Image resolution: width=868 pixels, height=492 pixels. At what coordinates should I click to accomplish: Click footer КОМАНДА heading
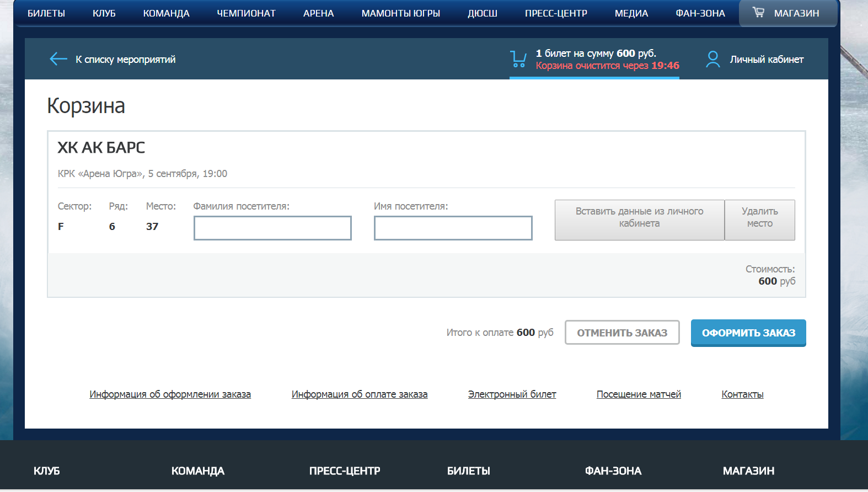(x=198, y=471)
